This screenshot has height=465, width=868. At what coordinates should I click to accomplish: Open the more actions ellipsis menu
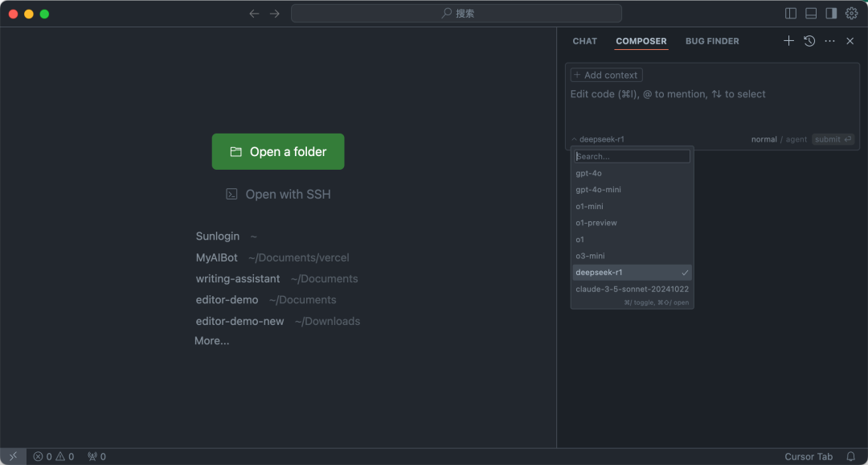point(829,41)
